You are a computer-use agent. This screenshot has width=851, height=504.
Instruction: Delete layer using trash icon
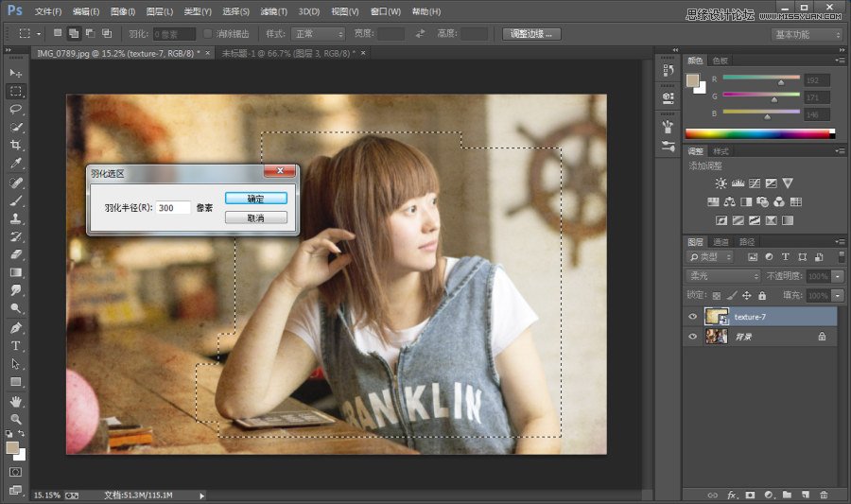point(824,495)
